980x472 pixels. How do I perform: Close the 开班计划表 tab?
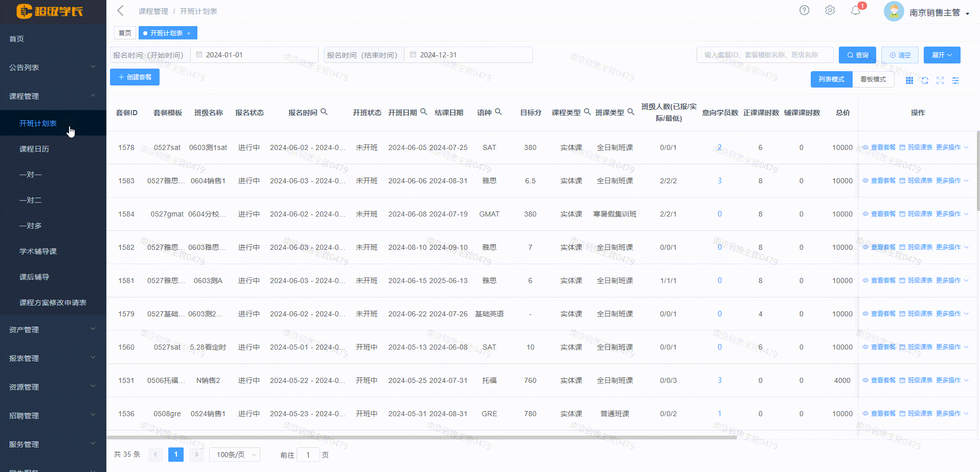point(189,33)
